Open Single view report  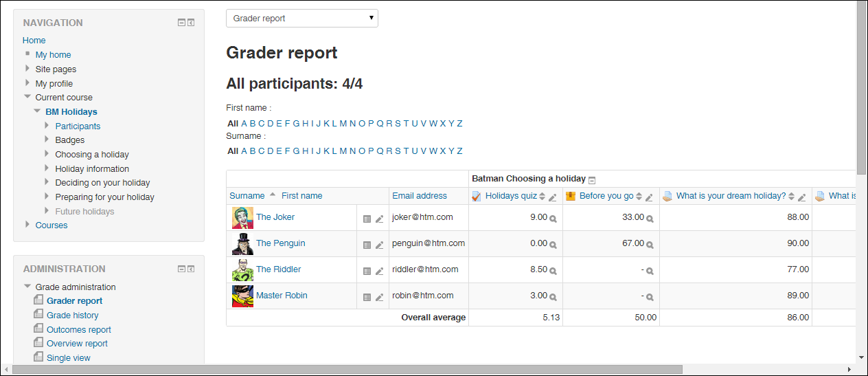coord(69,357)
